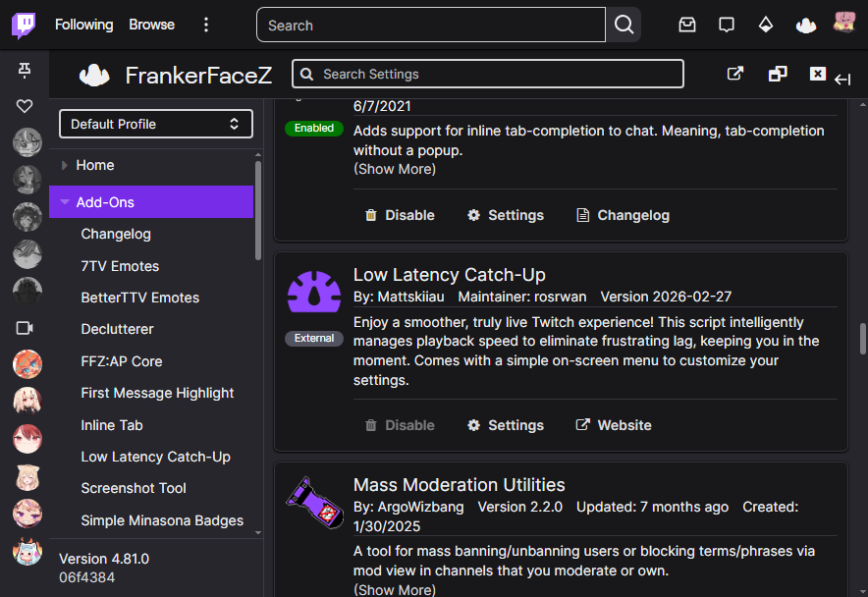Open Twitch inbox notifications icon

click(687, 25)
